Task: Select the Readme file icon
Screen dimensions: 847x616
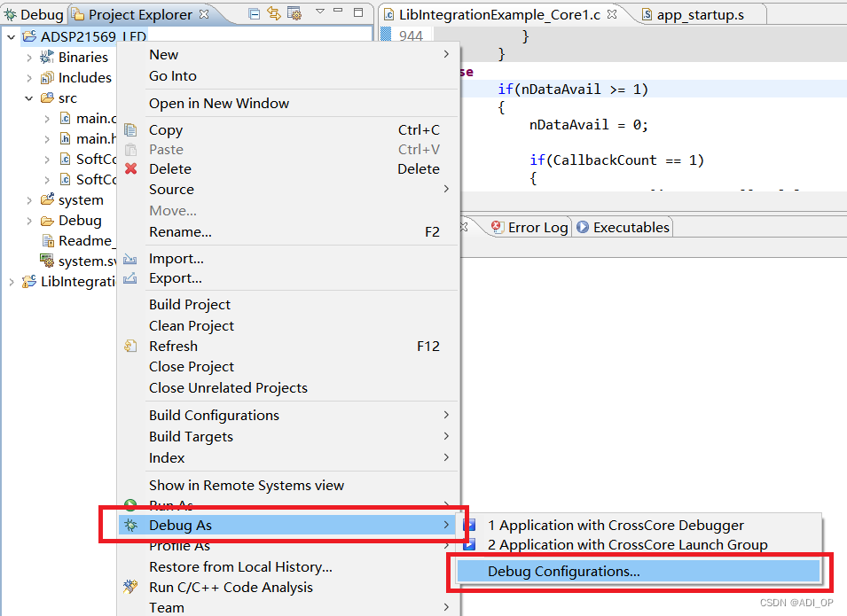Action: point(48,241)
